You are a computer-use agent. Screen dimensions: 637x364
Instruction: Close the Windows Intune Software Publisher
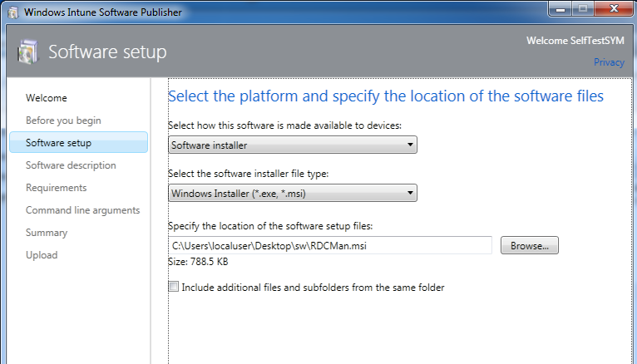[613, 10]
